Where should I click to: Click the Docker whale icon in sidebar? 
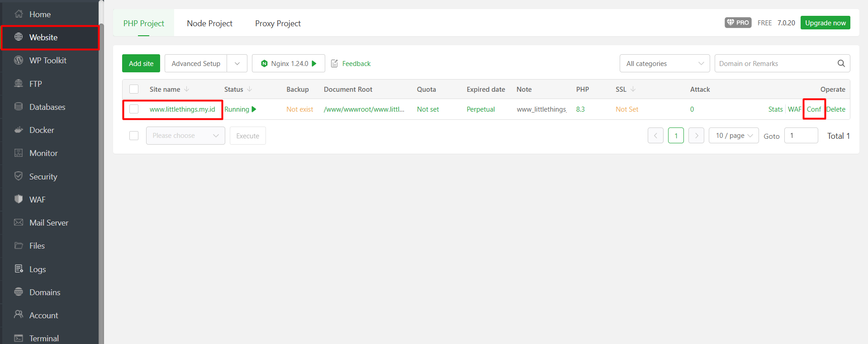19,130
